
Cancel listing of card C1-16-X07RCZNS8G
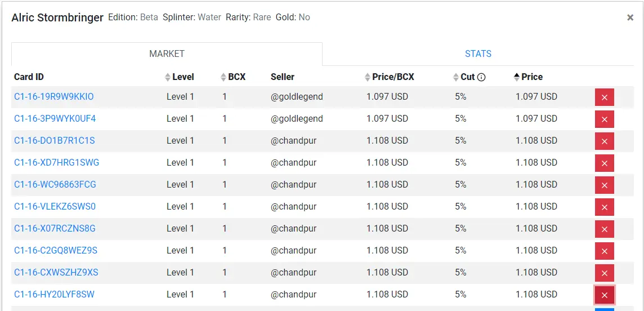tap(604, 229)
